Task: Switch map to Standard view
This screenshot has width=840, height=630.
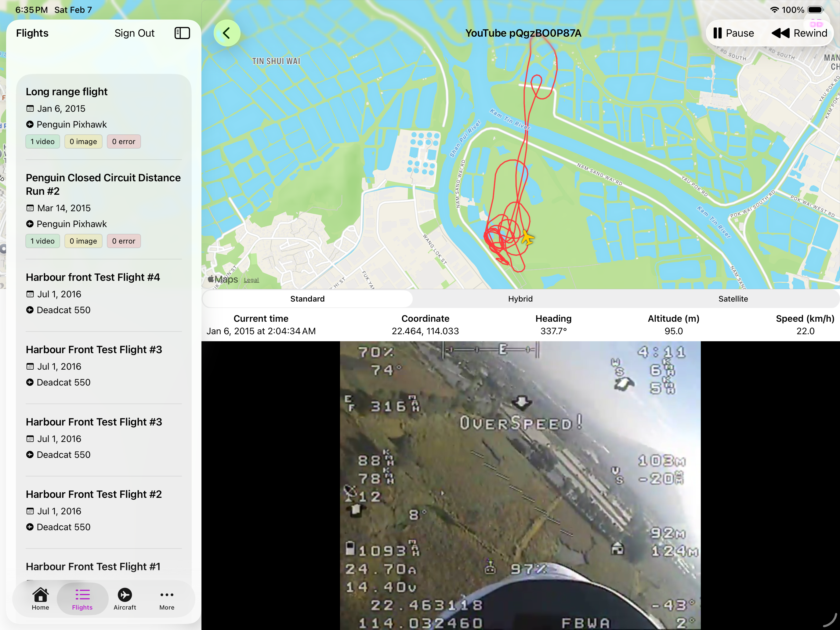Action: (x=307, y=299)
